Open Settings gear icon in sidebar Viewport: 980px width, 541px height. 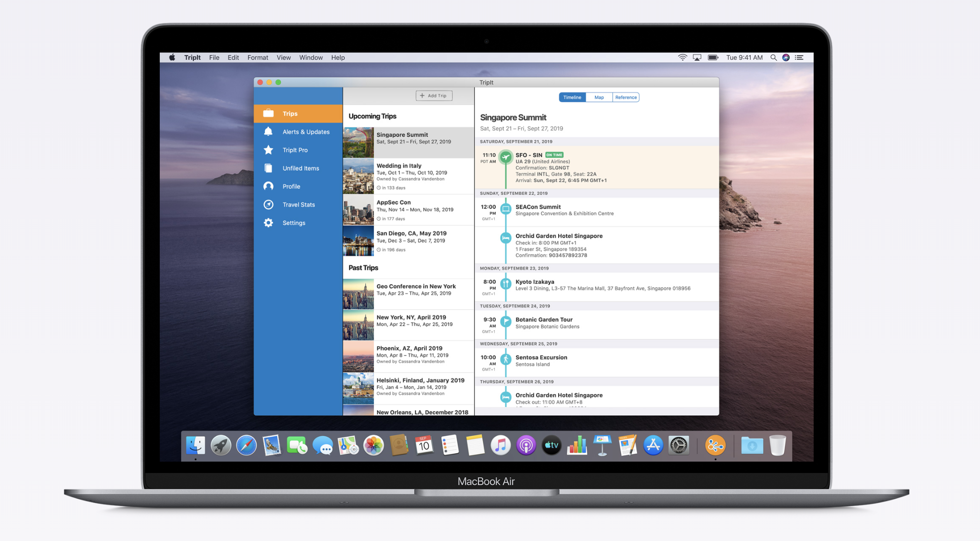click(x=268, y=223)
